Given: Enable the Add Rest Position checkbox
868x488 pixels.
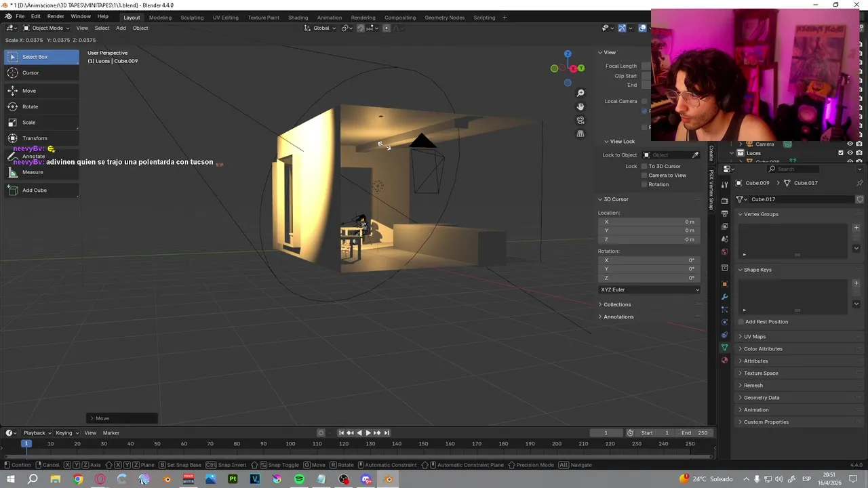Looking at the screenshot, I should (x=741, y=322).
